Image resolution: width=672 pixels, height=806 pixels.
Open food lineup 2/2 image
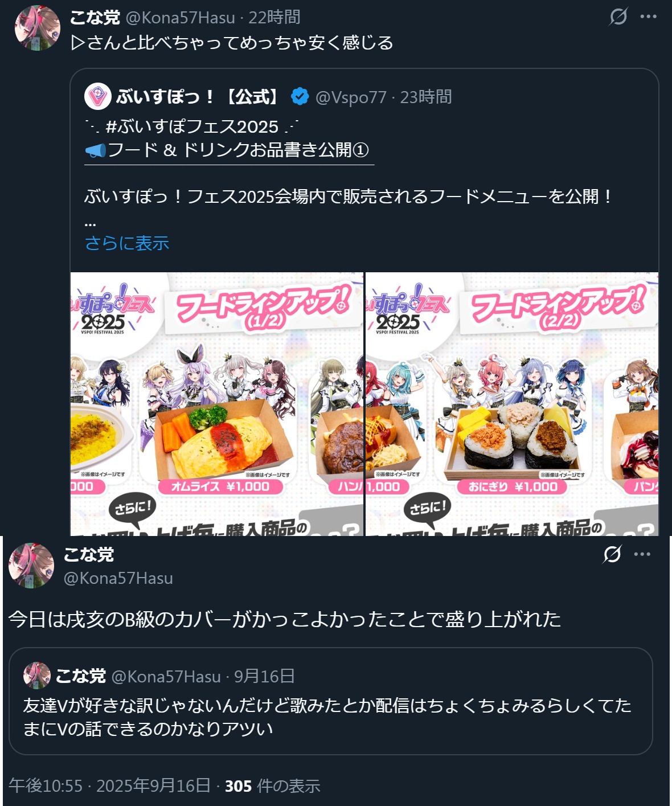coord(512,404)
